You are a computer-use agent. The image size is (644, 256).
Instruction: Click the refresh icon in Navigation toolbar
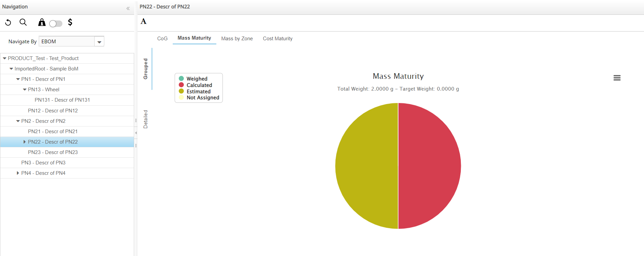point(8,22)
